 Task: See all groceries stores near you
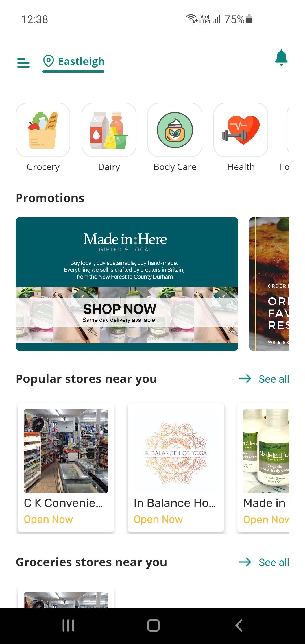click(x=274, y=562)
